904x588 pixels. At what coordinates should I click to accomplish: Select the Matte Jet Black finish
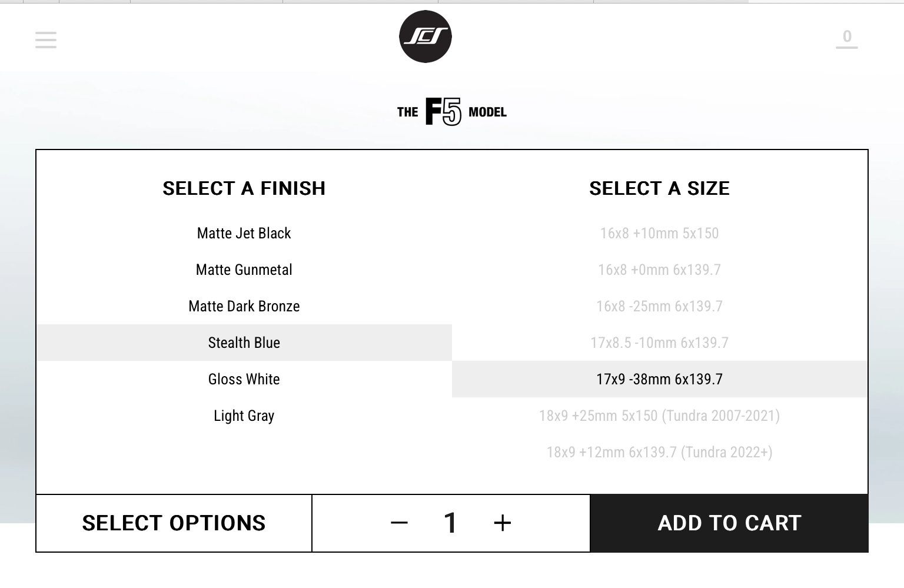(244, 233)
